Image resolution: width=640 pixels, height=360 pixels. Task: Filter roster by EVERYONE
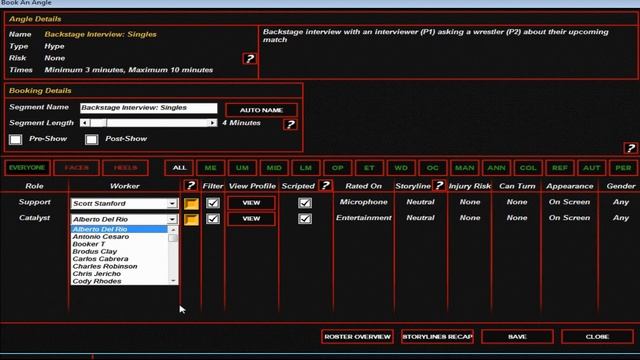[x=27, y=168]
